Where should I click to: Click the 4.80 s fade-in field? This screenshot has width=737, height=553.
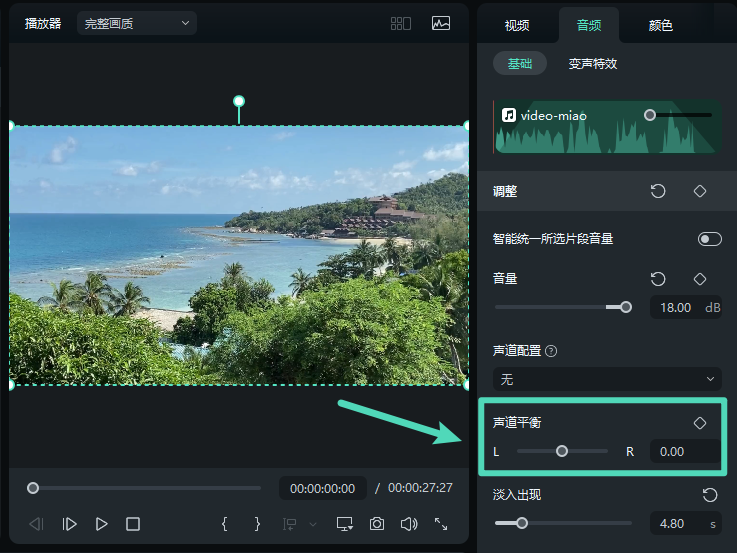coord(685,523)
